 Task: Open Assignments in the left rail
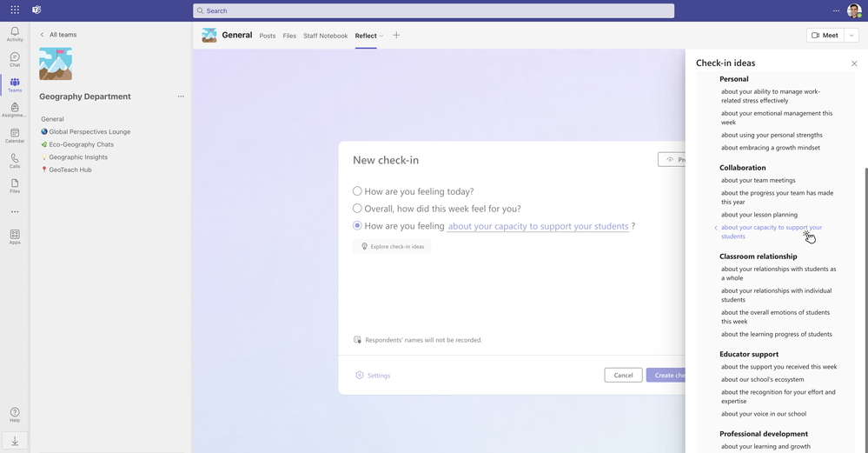click(x=15, y=110)
